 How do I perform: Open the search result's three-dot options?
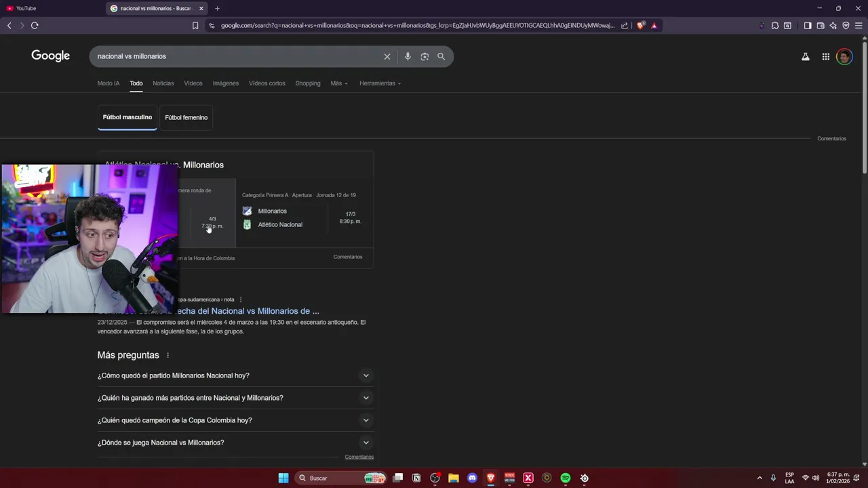pyautogui.click(x=241, y=300)
